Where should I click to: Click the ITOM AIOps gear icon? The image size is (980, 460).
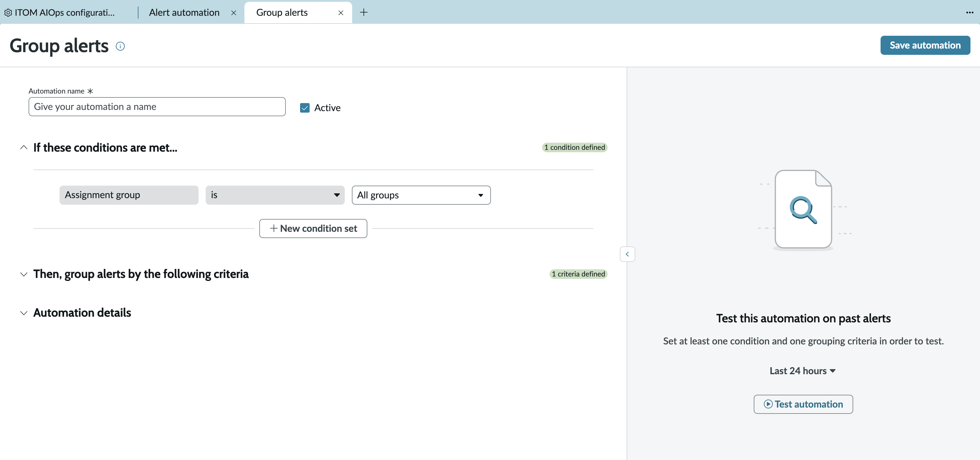8,13
